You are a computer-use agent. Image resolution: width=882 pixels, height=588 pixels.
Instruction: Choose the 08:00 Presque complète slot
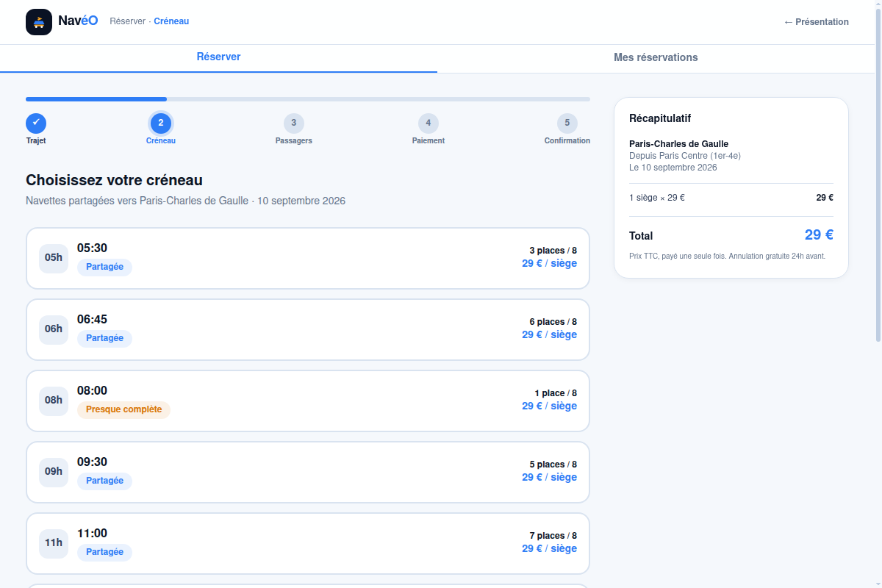coord(308,401)
